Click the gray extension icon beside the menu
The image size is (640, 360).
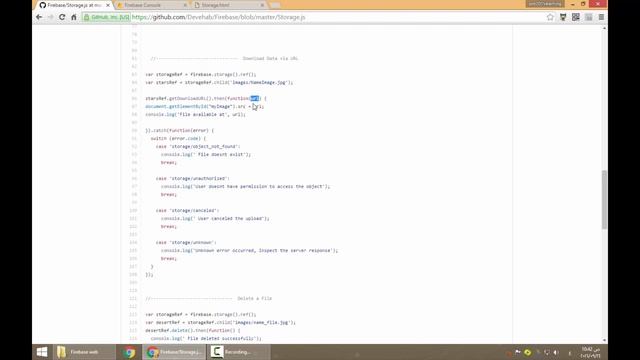point(589,17)
